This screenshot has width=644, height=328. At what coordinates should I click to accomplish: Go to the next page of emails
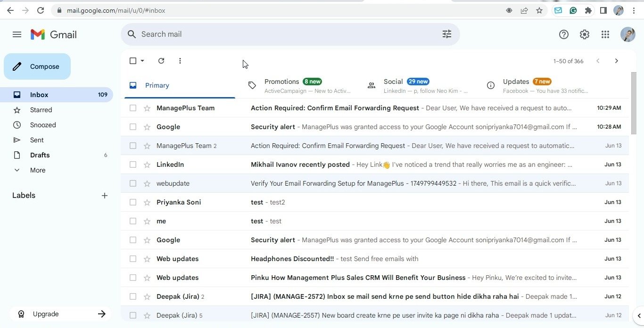616,61
